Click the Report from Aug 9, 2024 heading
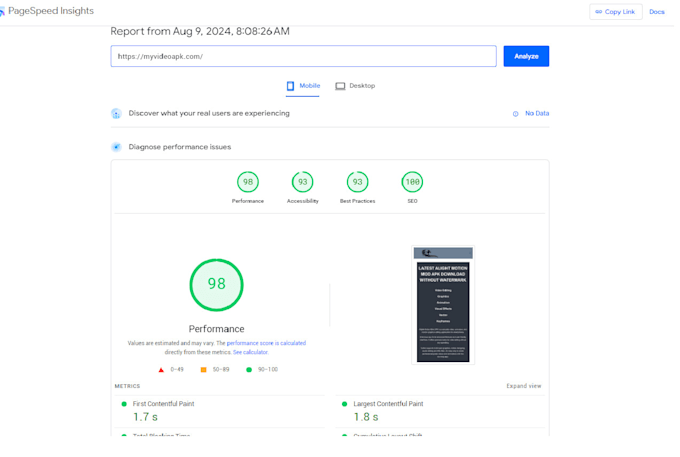680x457 pixels. pyautogui.click(x=200, y=31)
